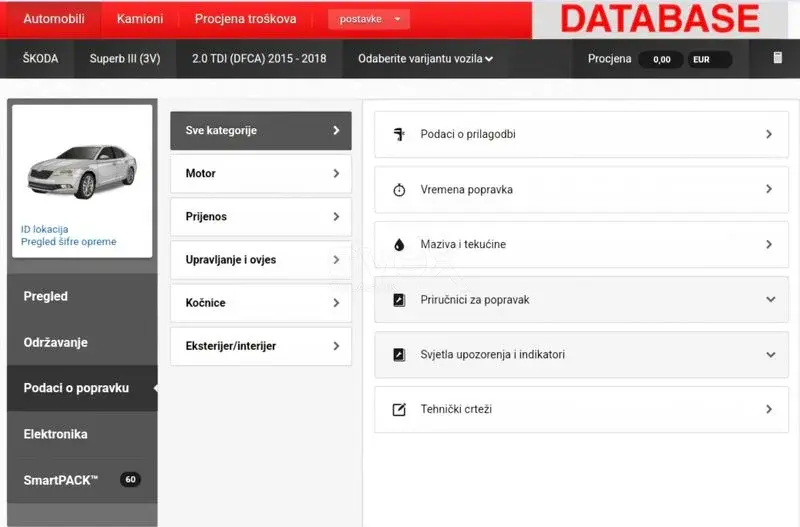The width and height of the screenshot is (800, 527).
Task: Select Podaci o popravku in sidebar
Action: [82, 388]
